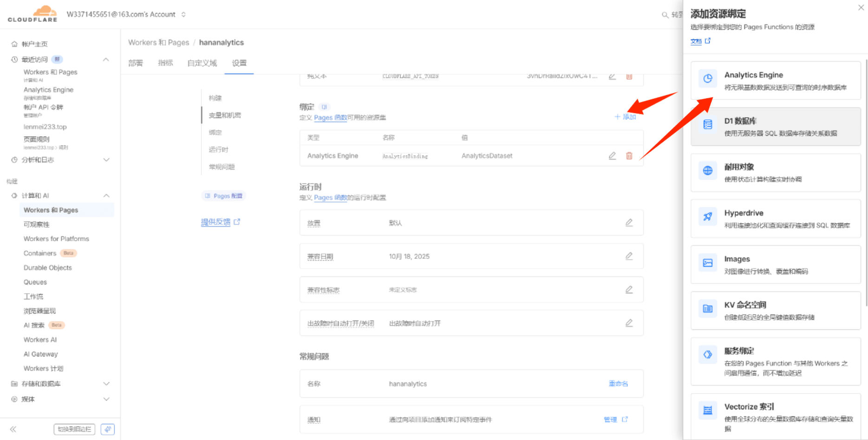Click the Hyperdrive icon in the binding panel
The width and height of the screenshot is (868, 440).
click(707, 217)
